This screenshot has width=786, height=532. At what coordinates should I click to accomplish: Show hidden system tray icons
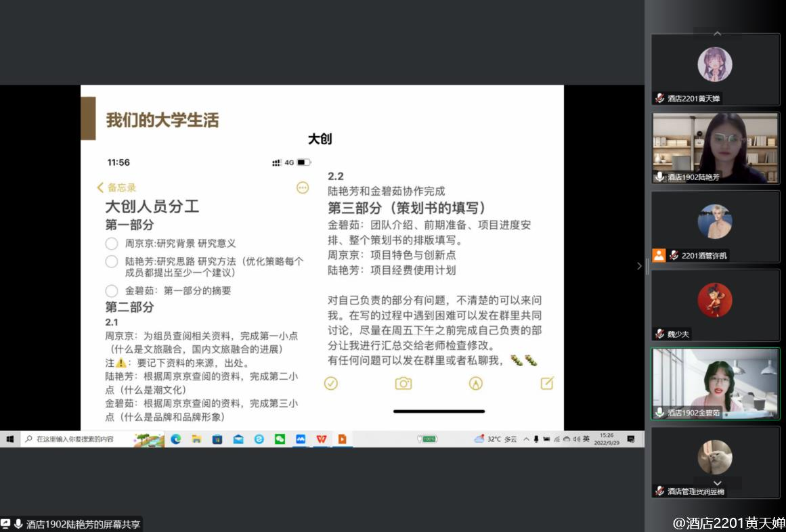tap(527, 439)
